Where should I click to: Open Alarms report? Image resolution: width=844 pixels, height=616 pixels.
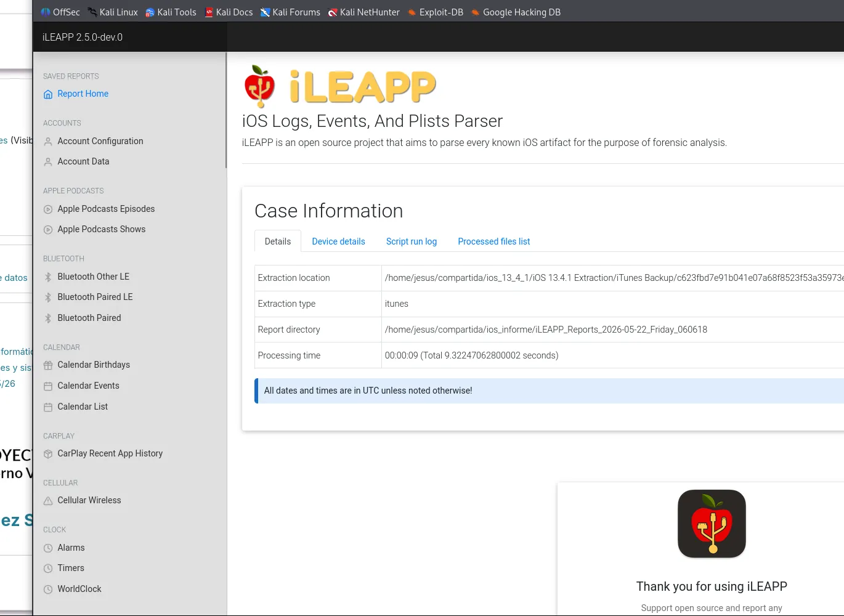tap(71, 548)
